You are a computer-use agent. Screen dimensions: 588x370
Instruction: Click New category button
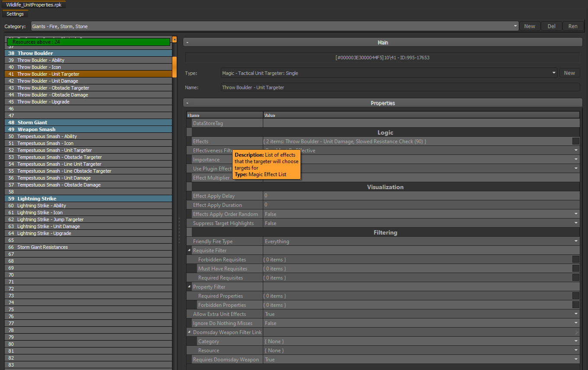pos(530,26)
